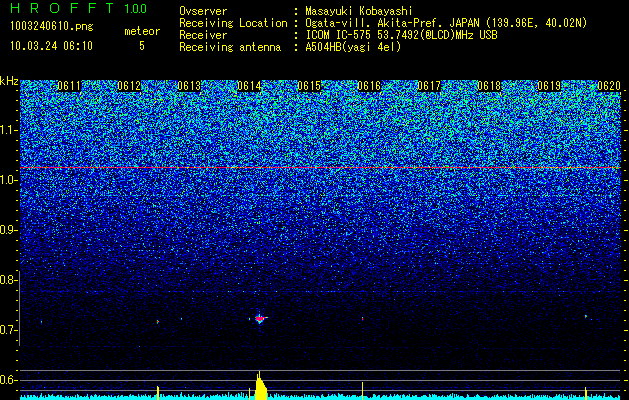Click the 1.0 kHz axis label
This screenshot has width=629, height=400.
point(8,180)
